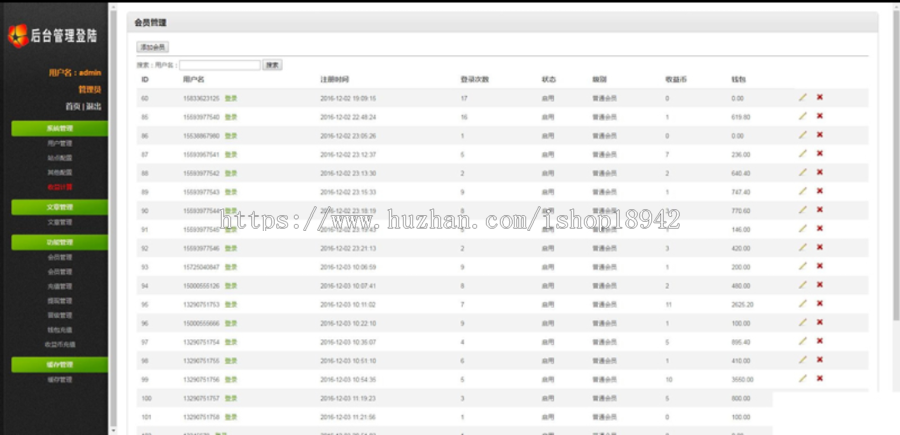Click the 退出 logout link
The height and width of the screenshot is (435, 900).
pos(94,106)
